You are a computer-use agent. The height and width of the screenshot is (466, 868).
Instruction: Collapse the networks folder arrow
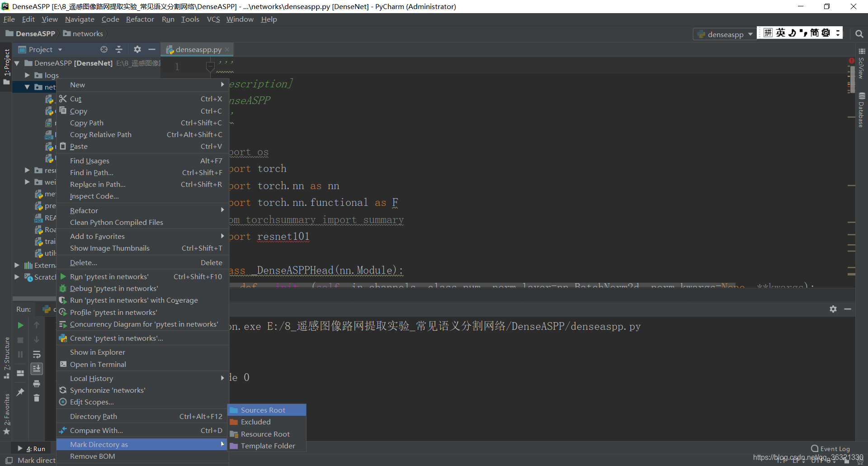pyautogui.click(x=27, y=87)
